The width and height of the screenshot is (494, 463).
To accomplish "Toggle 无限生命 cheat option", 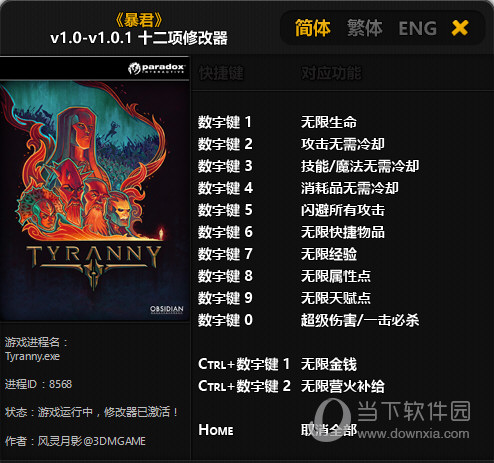I will tap(329, 122).
